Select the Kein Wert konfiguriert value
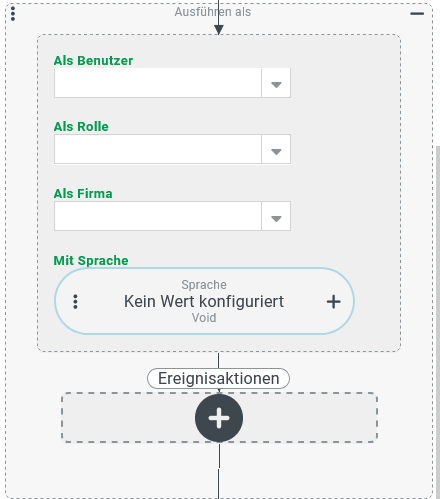440x499 pixels. click(x=204, y=301)
